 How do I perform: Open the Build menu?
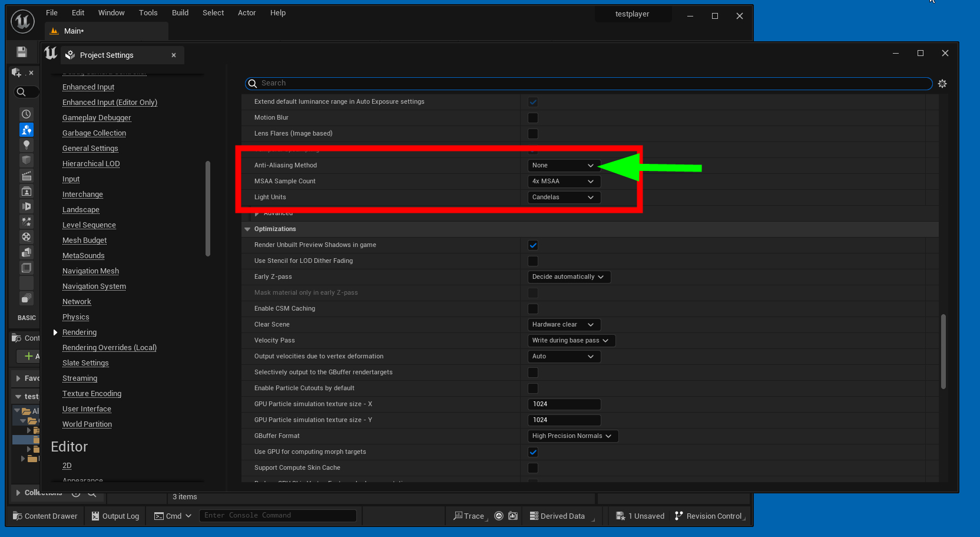180,13
